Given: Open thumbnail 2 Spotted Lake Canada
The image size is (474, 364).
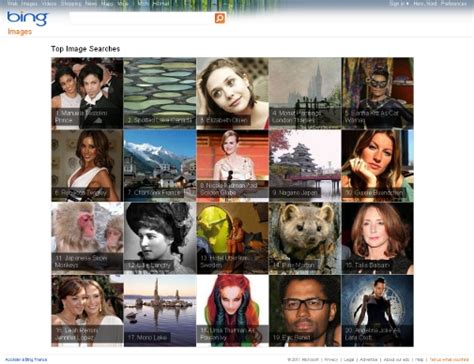Looking at the screenshot, I should 160,93.
